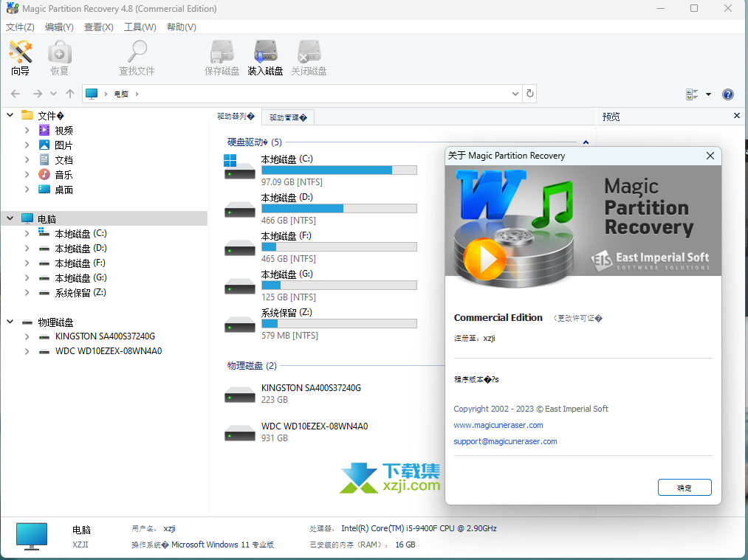This screenshot has width=748, height=560.
Task: Switch to the 驱动器列 tab
Action: pyautogui.click(x=236, y=117)
